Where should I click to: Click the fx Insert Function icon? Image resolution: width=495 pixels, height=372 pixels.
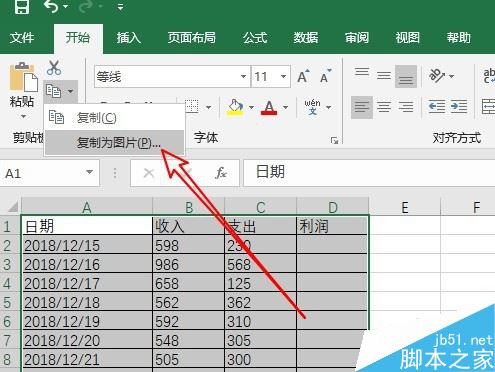(x=221, y=173)
